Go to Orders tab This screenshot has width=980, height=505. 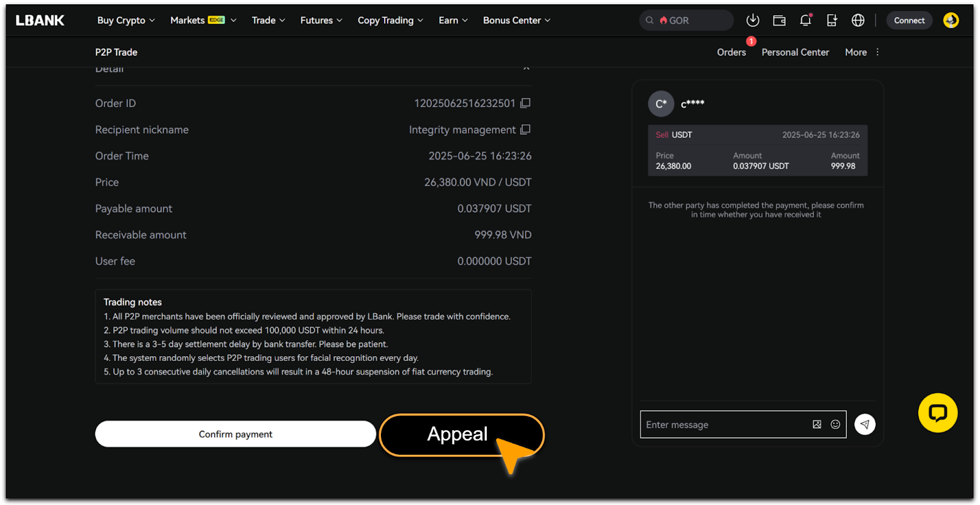pos(731,52)
